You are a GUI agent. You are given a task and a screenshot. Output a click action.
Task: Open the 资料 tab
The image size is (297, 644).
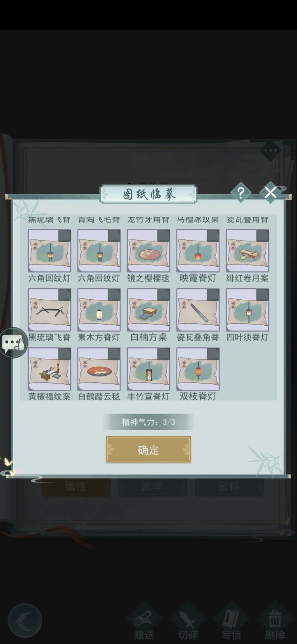(x=229, y=487)
